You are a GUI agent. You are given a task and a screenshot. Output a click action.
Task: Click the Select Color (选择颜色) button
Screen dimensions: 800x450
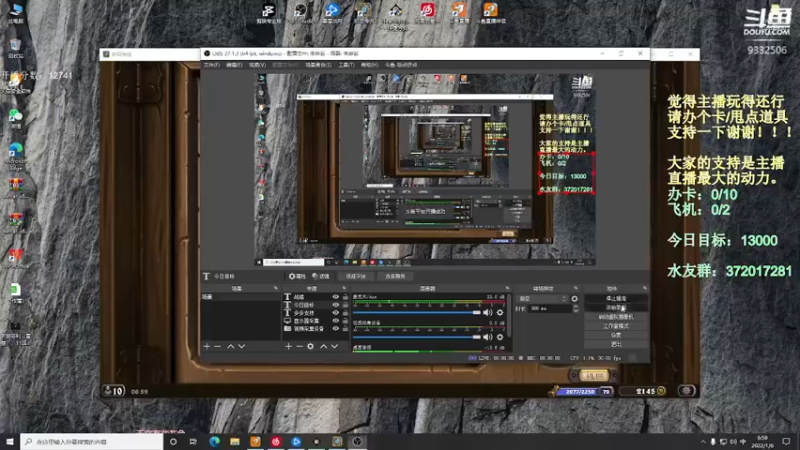coord(395,277)
